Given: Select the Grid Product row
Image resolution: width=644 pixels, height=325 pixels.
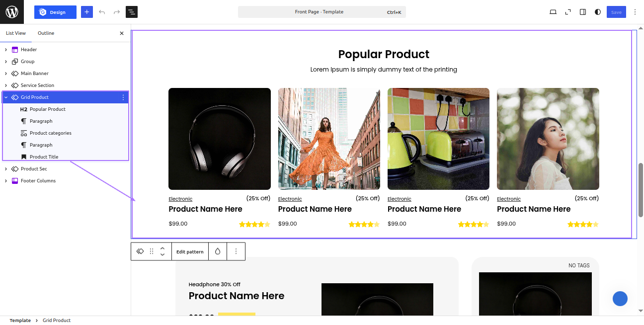Looking at the screenshot, I should [x=66, y=97].
